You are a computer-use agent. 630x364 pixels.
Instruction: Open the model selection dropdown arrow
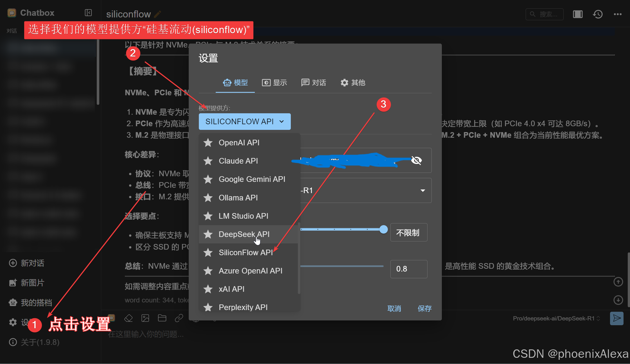click(x=422, y=191)
